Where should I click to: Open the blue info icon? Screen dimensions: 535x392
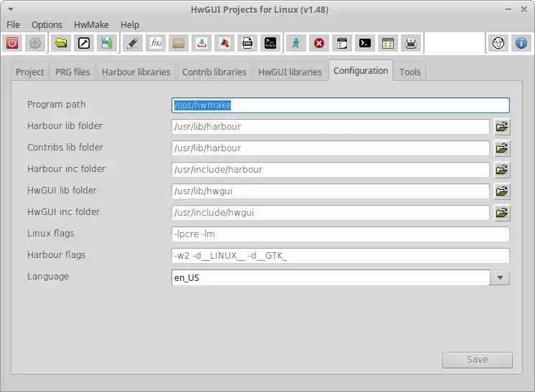[521, 43]
